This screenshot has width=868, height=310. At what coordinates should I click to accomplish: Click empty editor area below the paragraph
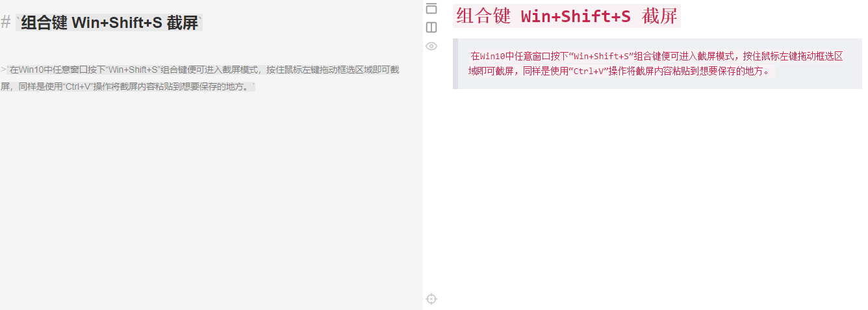pyautogui.click(x=211, y=195)
